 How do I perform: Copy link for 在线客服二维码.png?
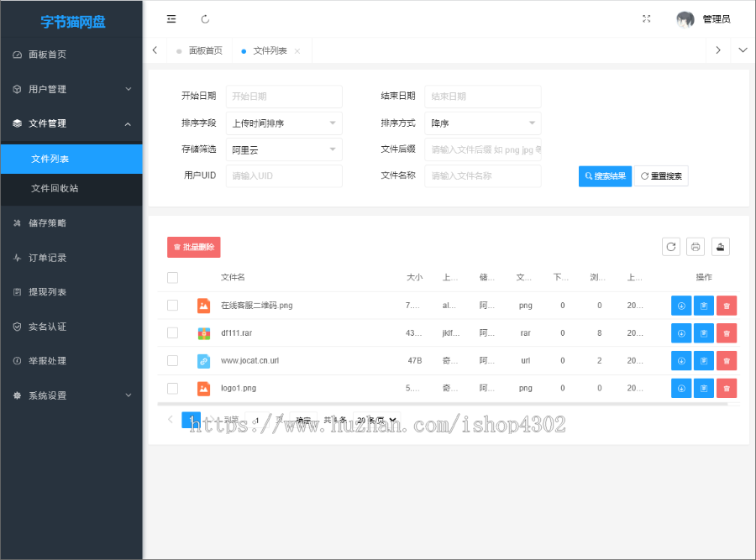704,306
